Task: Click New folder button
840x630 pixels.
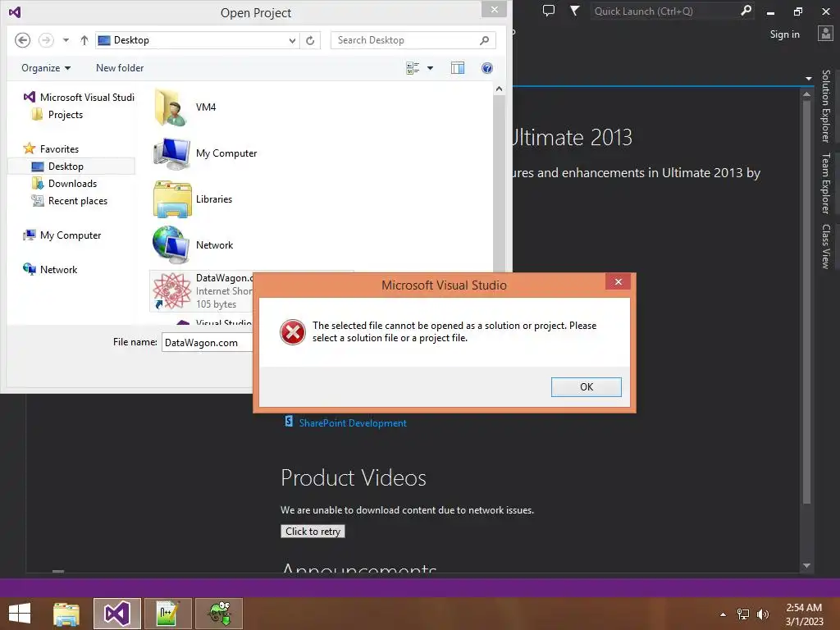Action: tap(120, 68)
